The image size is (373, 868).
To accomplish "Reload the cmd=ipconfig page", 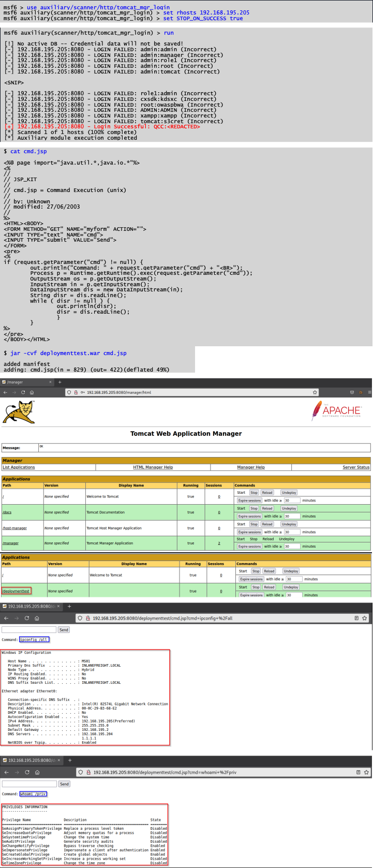I will 27,618.
